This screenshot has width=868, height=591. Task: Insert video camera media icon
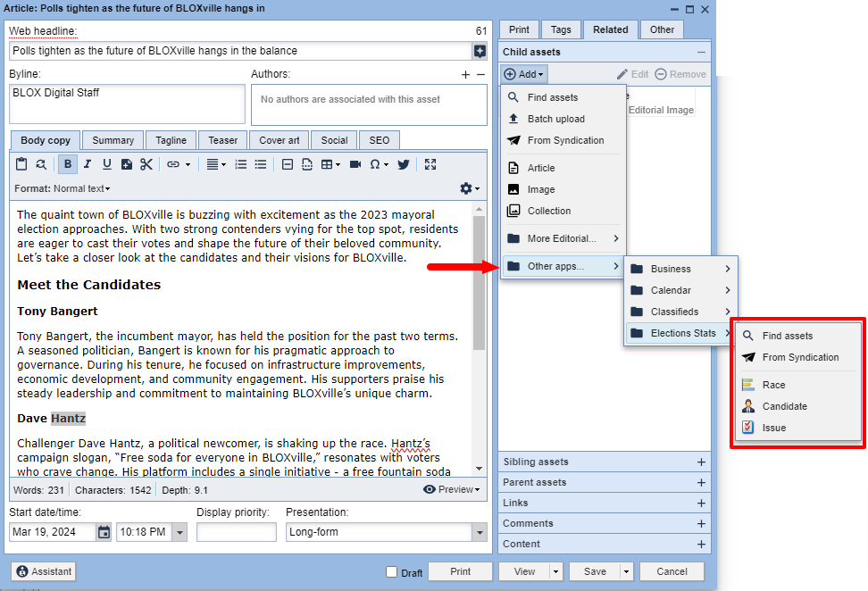355,164
